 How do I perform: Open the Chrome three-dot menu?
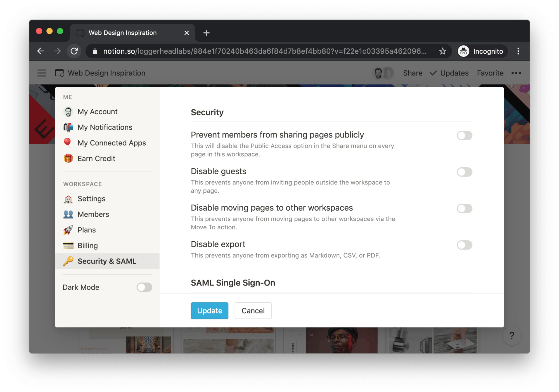[x=518, y=51]
